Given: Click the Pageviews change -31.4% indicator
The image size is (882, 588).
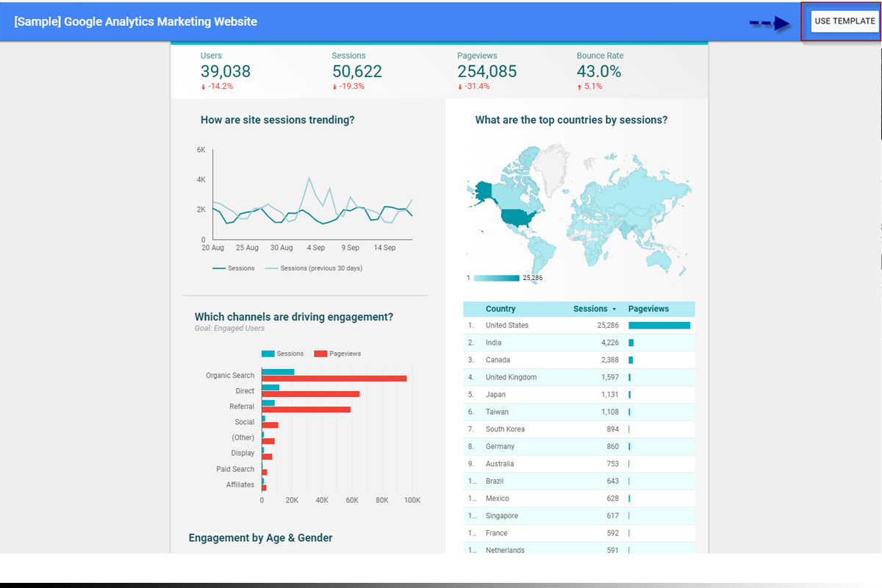Looking at the screenshot, I should pos(474,86).
